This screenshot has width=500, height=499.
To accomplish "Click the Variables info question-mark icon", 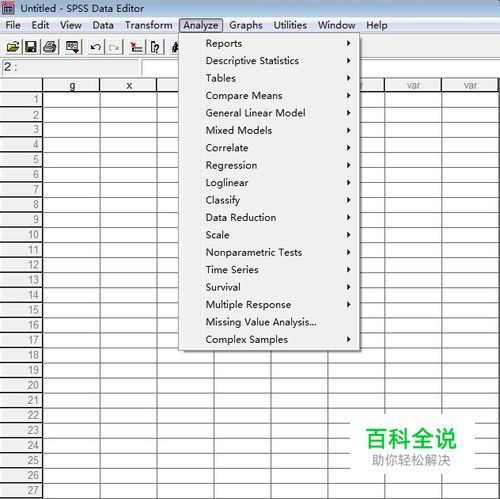I will coord(155,47).
